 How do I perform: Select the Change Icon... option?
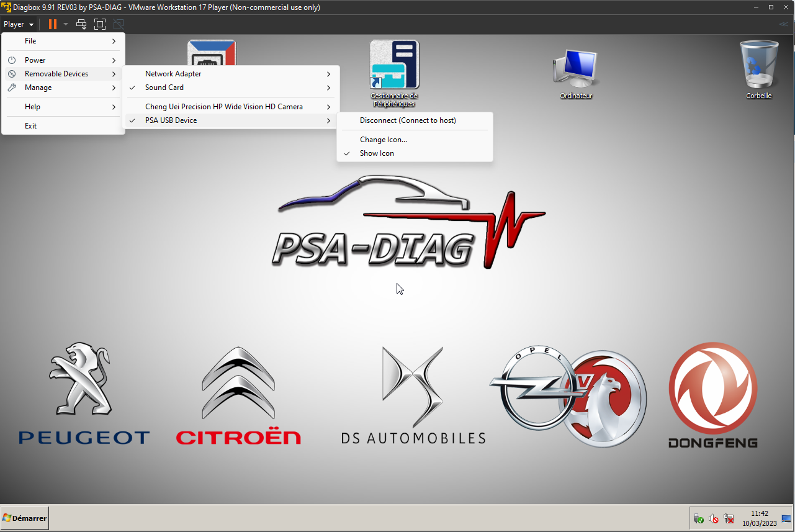(x=415, y=140)
